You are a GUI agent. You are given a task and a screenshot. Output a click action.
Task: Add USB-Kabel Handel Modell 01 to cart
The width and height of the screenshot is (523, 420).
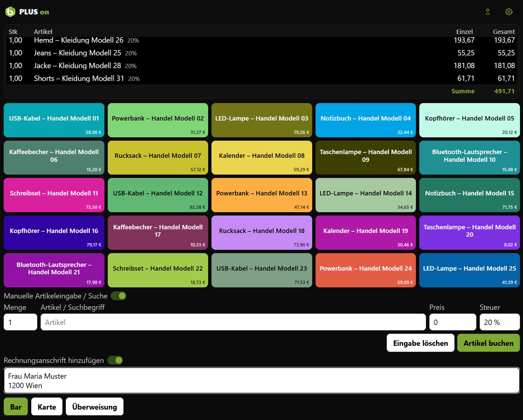pyautogui.click(x=54, y=120)
